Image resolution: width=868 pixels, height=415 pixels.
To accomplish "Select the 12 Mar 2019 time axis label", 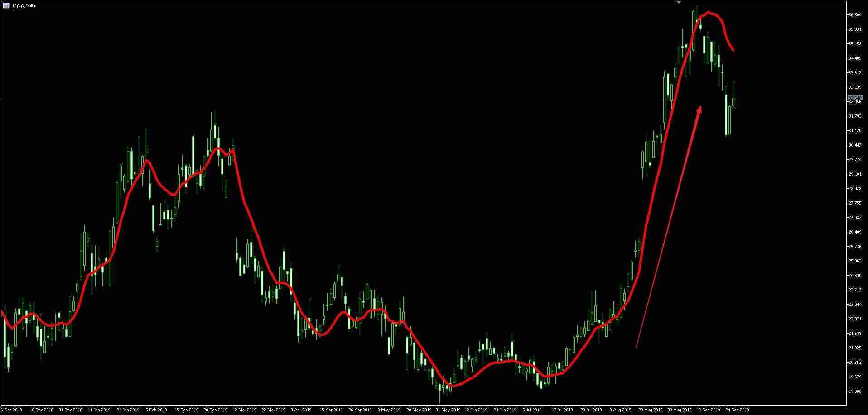I will (x=244, y=410).
